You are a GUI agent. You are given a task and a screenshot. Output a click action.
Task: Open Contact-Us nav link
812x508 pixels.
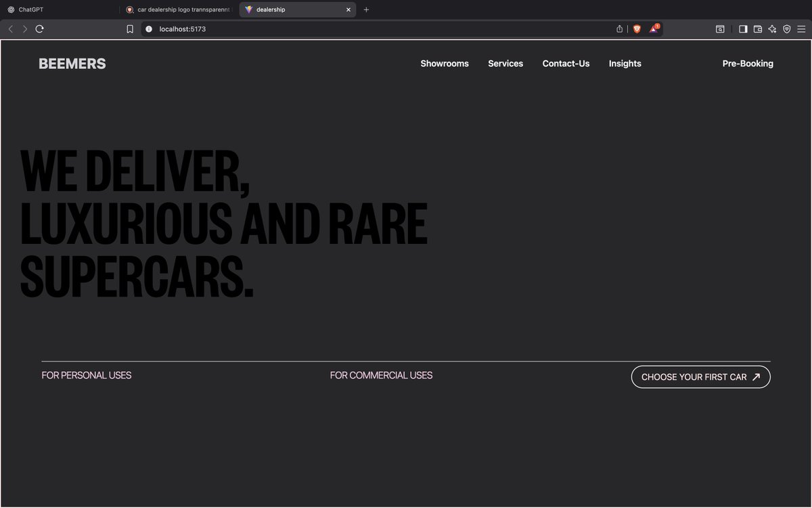tap(566, 64)
